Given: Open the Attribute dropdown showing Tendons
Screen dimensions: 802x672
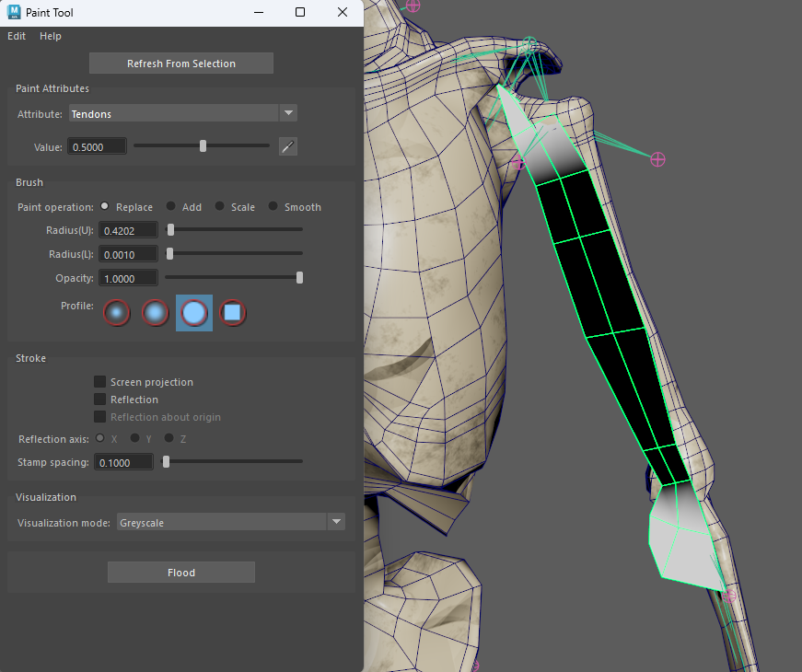Looking at the screenshot, I should point(173,113).
